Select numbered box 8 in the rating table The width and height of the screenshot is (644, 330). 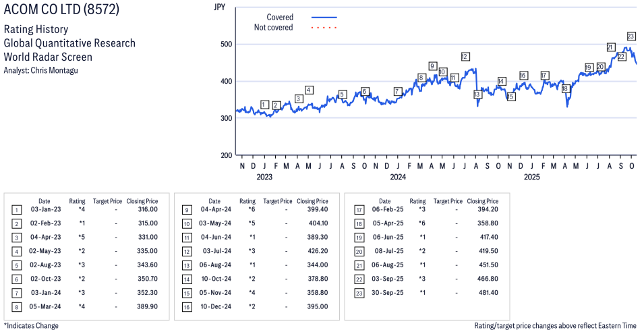point(16,306)
